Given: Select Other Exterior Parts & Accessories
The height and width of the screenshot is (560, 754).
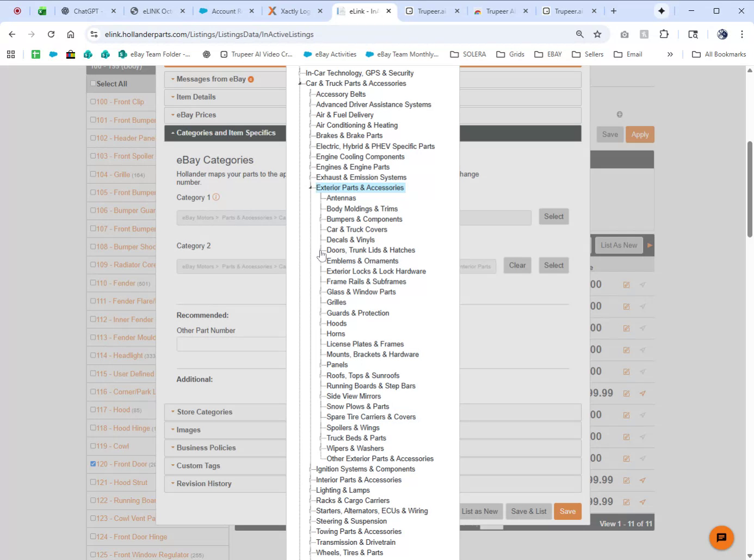Looking at the screenshot, I should (x=380, y=459).
